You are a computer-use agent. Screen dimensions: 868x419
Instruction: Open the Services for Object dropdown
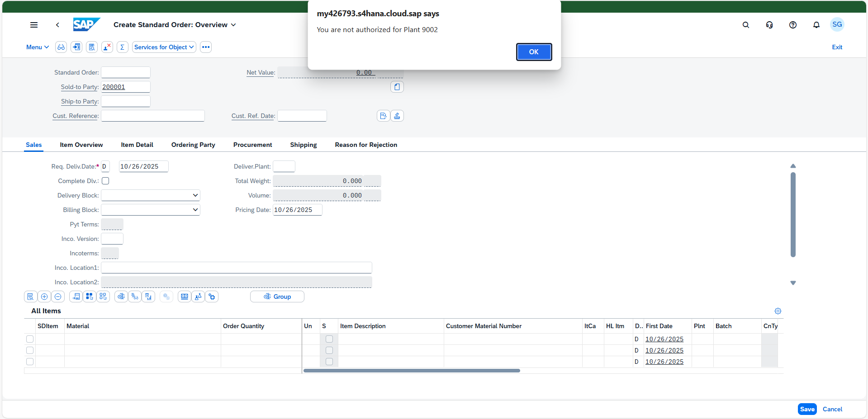164,47
